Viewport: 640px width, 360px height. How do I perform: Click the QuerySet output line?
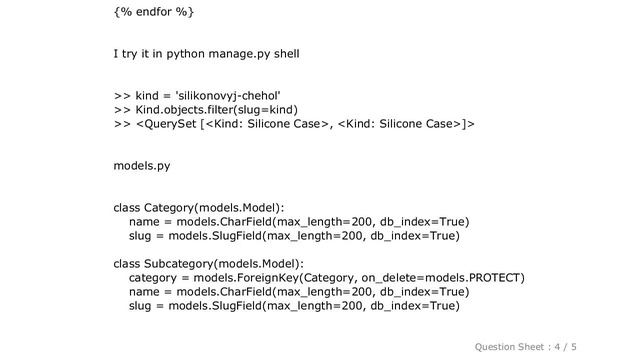pos(294,124)
